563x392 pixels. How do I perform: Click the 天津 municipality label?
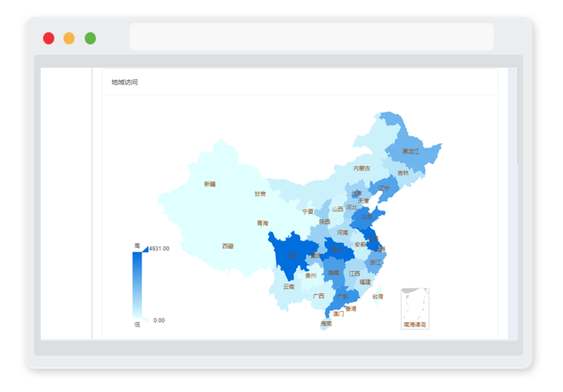pyautogui.click(x=363, y=200)
